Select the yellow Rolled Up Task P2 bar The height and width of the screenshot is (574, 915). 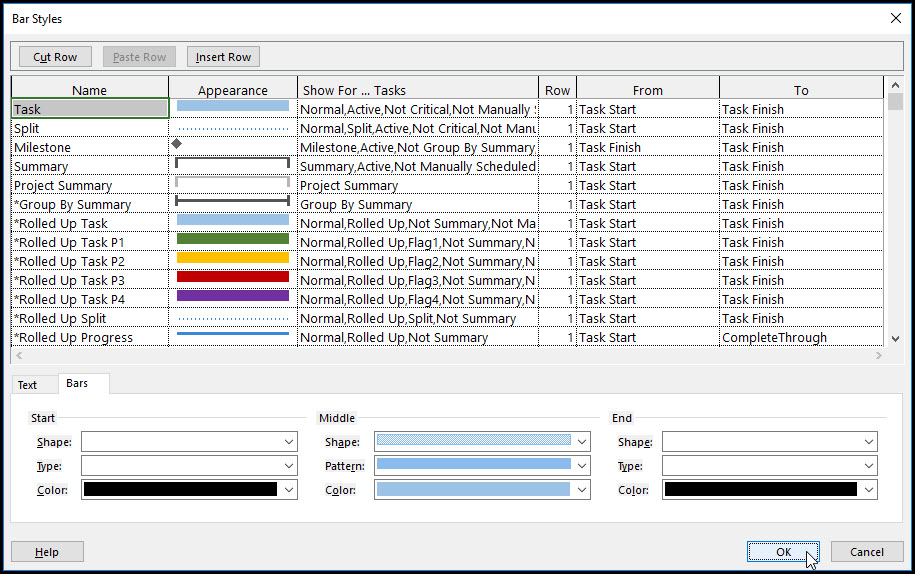click(x=232, y=259)
